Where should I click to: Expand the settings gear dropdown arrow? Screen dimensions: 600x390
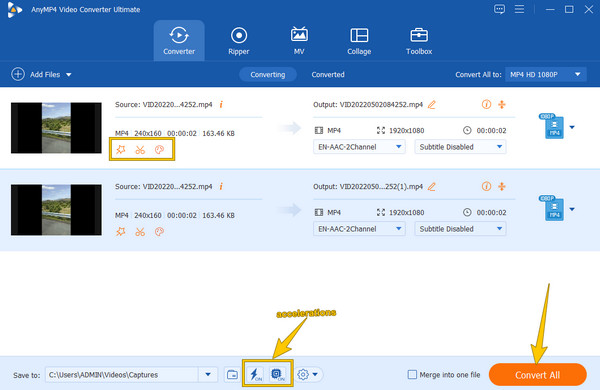pos(315,375)
